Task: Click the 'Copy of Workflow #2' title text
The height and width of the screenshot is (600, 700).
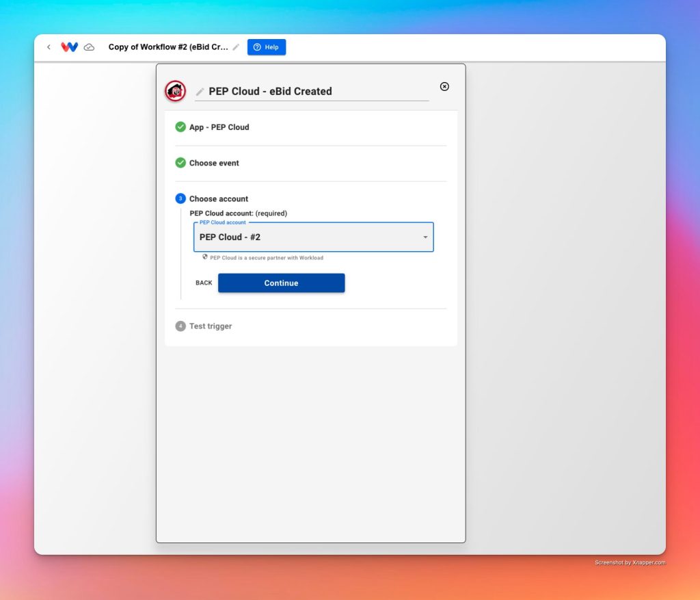Action: point(168,47)
